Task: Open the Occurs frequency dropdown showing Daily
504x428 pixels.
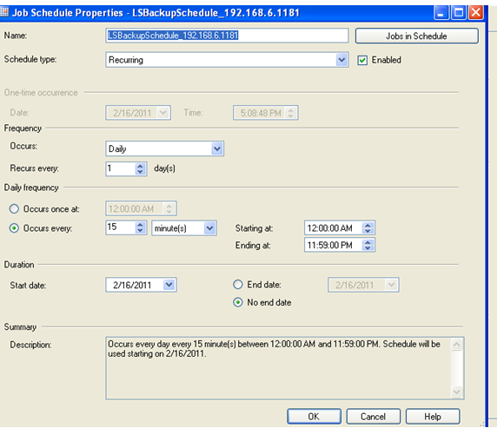Action: coord(217,148)
